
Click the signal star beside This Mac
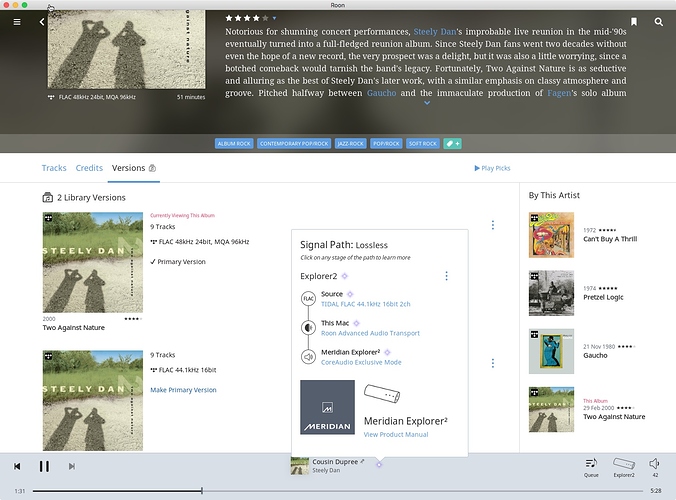click(x=357, y=323)
